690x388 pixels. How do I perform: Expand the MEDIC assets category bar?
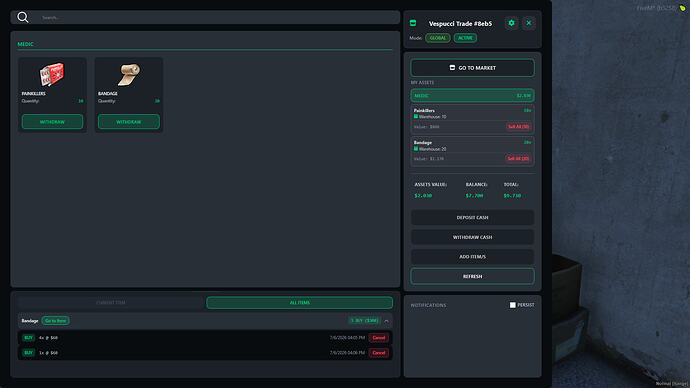472,95
